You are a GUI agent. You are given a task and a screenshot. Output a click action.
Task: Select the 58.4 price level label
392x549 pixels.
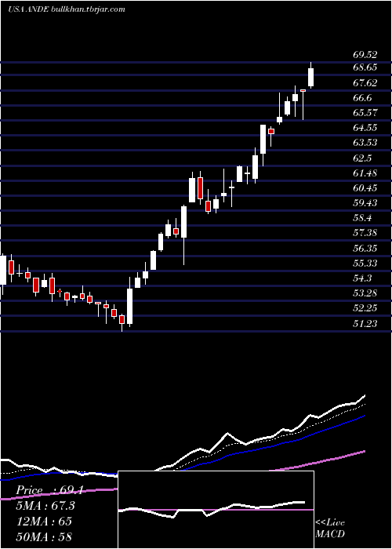362,218
